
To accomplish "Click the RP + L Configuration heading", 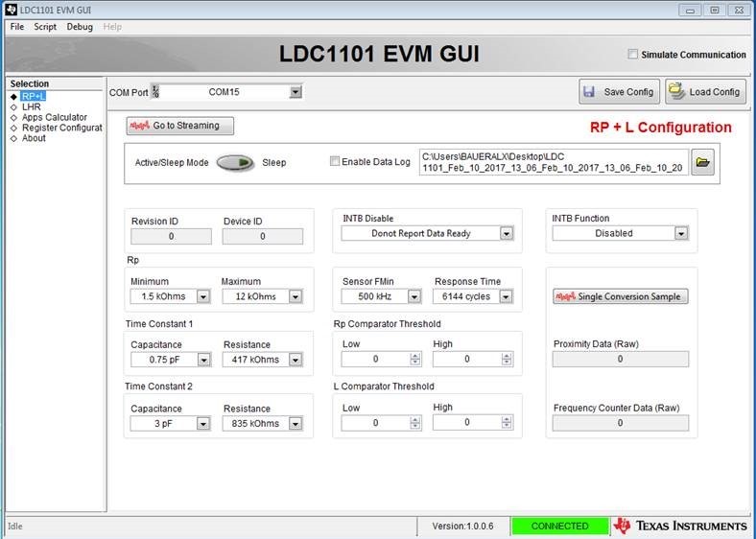I will pyautogui.click(x=660, y=128).
